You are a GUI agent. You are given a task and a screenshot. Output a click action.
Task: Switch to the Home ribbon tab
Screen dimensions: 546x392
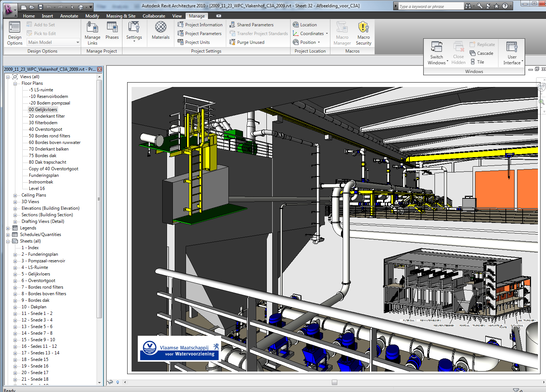29,16
